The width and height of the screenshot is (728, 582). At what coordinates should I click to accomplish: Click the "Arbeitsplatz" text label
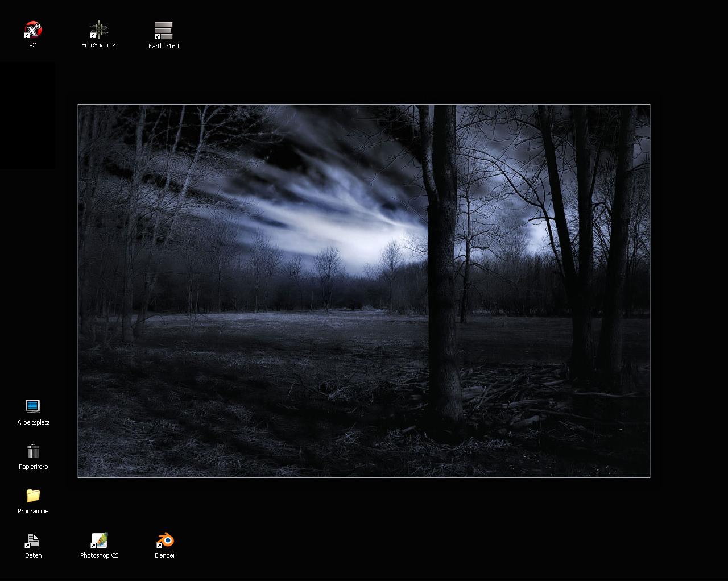click(33, 422)
